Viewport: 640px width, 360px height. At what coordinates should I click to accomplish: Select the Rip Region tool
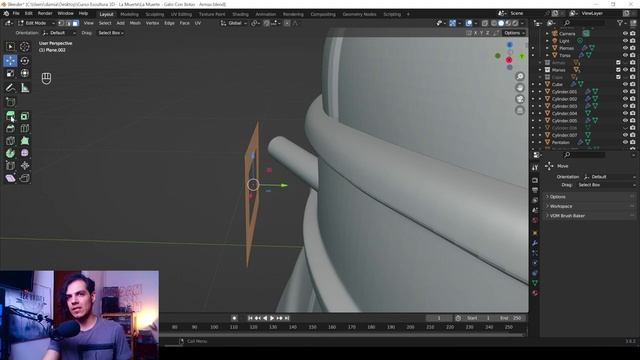(x=24, y=178)
